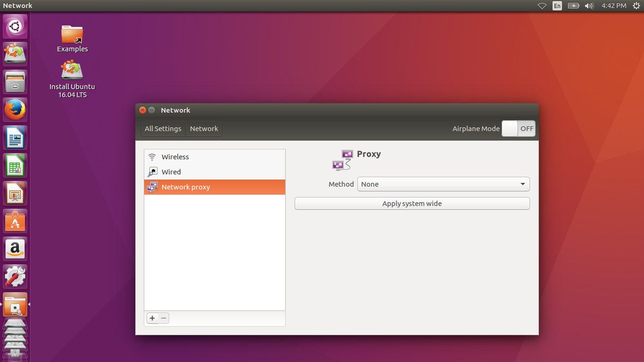Click the Proxy heading text

tap(369, 154)
